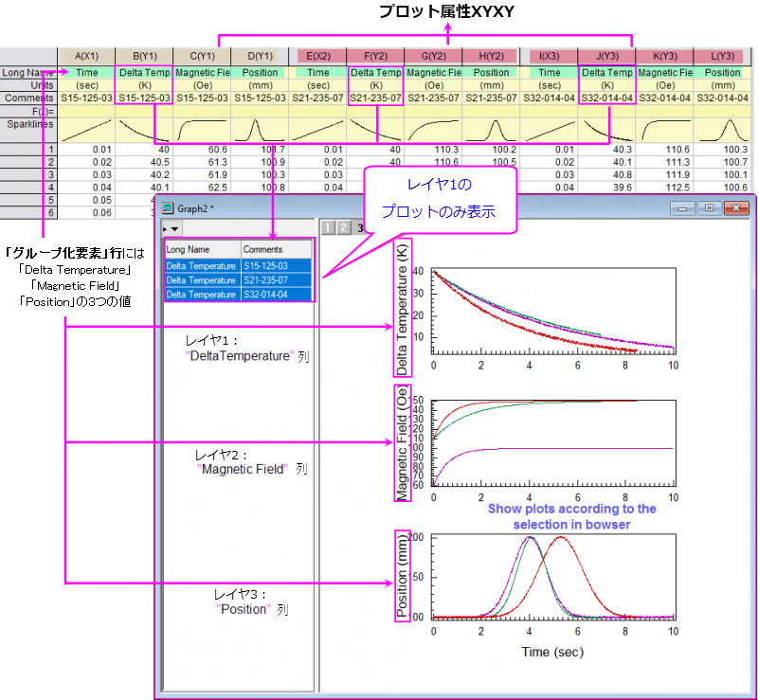Select browser row with comment S32-014-04
This screenshot has height=700, width=758.
pyautogui.click(x=239, y=295)
